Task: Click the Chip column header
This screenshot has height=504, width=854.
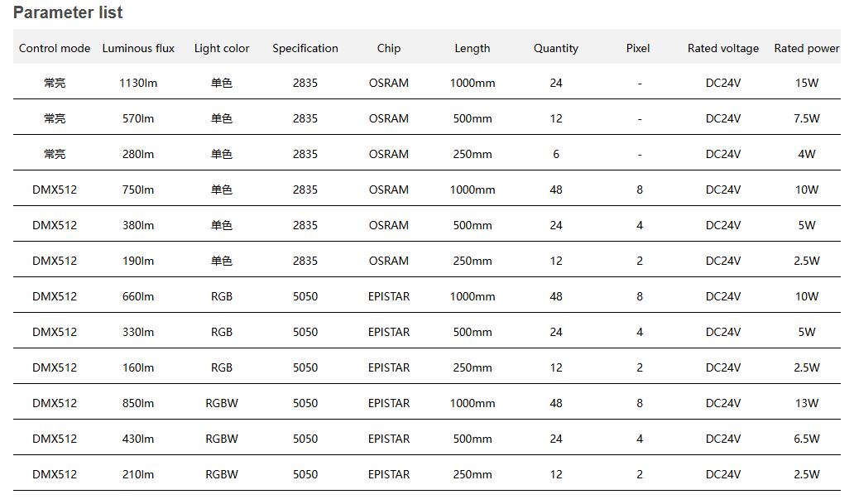Action: tap(389, 48)
